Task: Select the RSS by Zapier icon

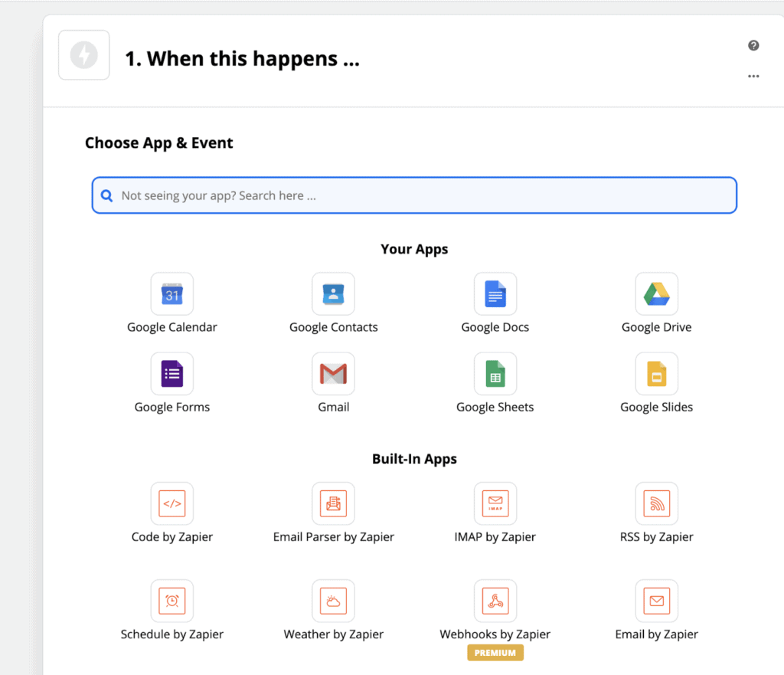Action: [x=656, y=503]
